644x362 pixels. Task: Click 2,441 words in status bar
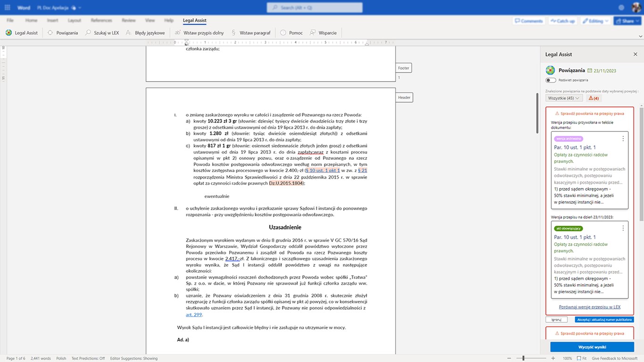[41, 358]
